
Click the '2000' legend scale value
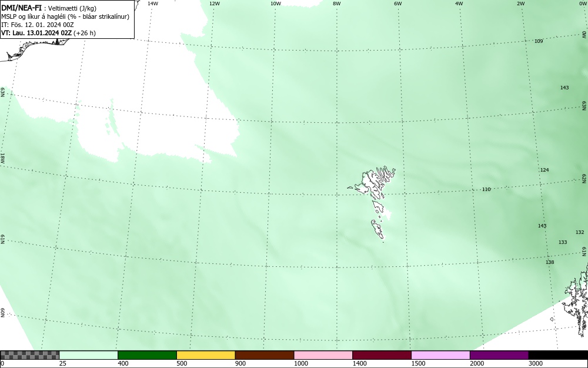[477, 363]
